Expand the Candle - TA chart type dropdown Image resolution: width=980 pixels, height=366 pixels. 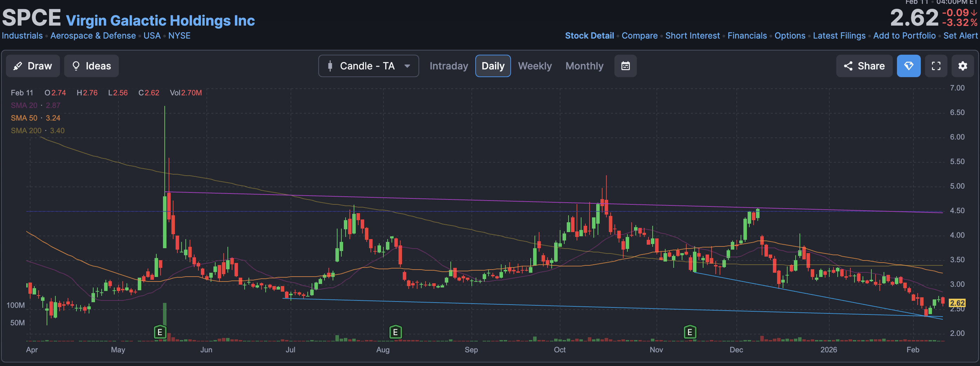368,66
